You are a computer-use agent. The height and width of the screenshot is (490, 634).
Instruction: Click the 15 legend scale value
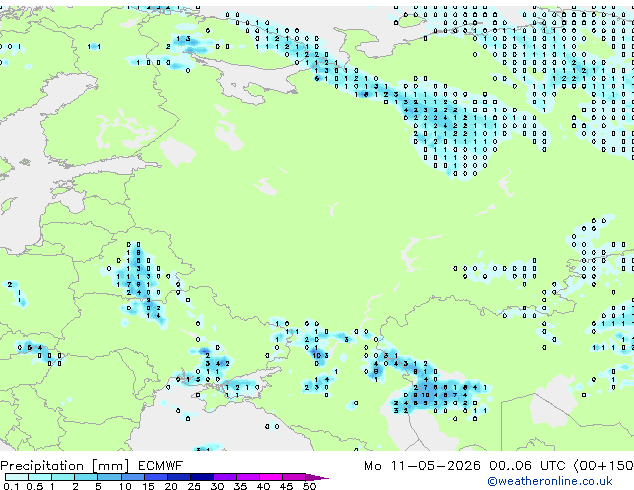click(x=148, y=486)
